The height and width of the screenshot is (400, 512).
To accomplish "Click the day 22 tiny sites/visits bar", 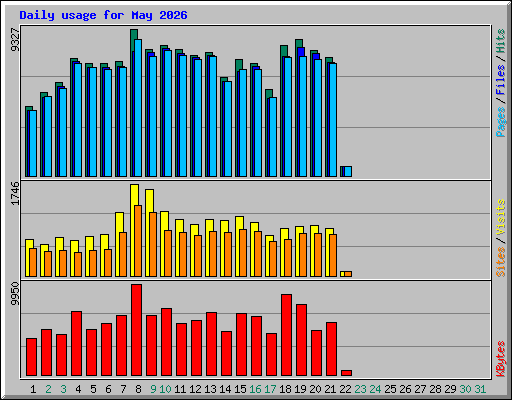I will pos(346,274).
